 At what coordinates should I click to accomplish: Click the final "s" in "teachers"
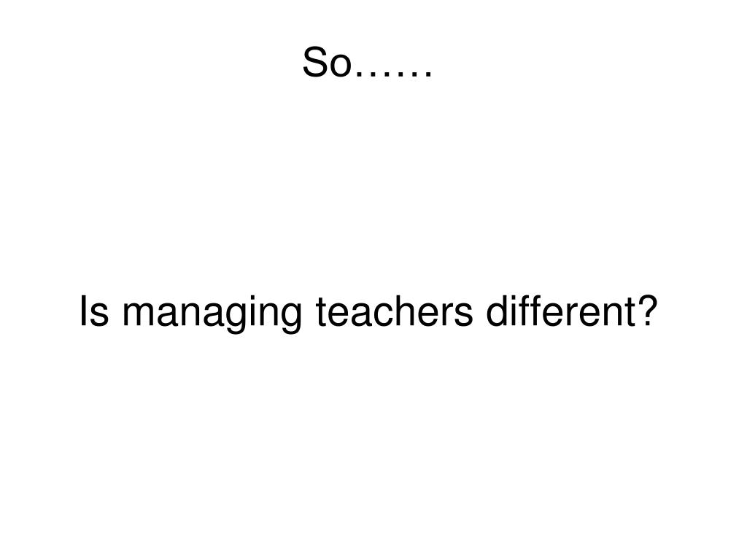463,315
